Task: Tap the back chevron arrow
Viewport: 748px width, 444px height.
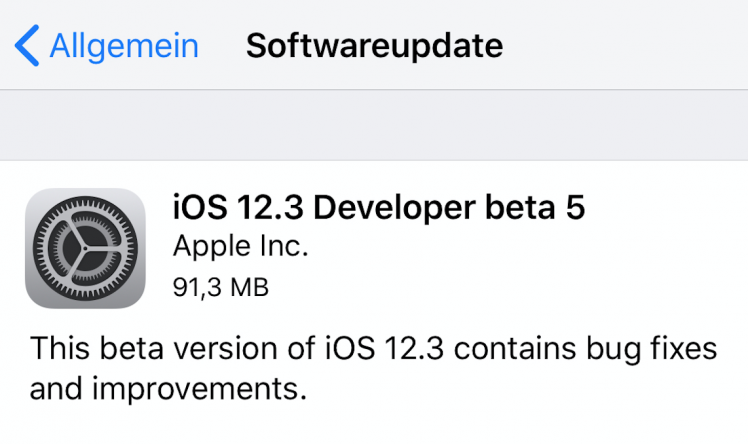Action: click(28, 46)
